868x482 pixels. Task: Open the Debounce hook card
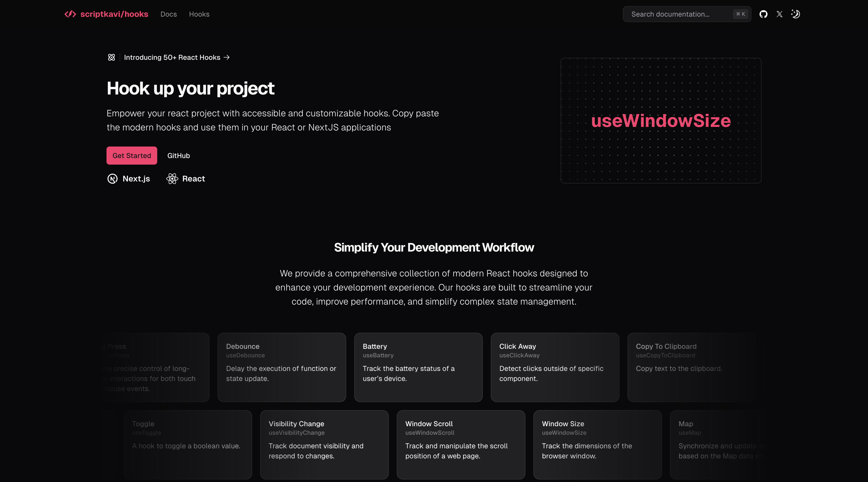[x=282, y=367]
